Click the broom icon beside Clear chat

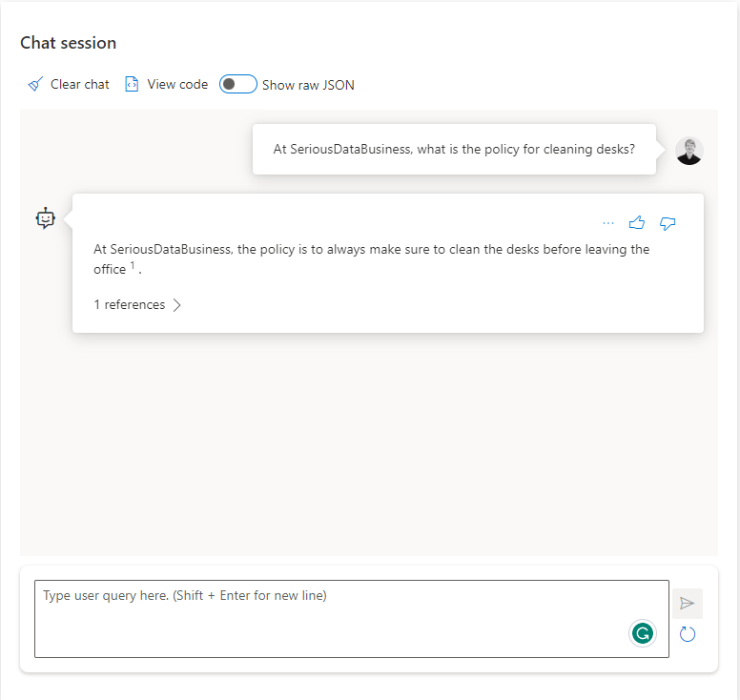coord(35,84)
